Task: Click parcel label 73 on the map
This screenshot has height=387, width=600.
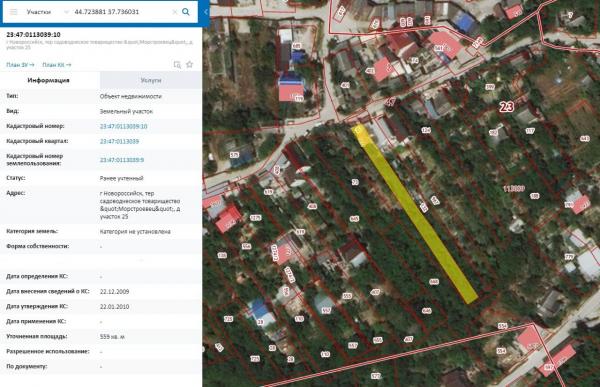Action: point(355,183)
